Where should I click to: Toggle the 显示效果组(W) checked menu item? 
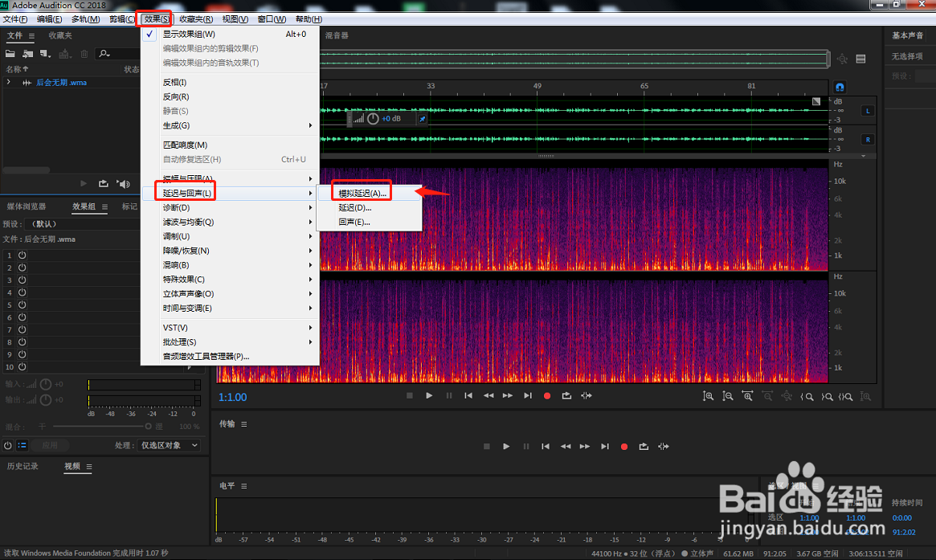click(x=230, y=34)
